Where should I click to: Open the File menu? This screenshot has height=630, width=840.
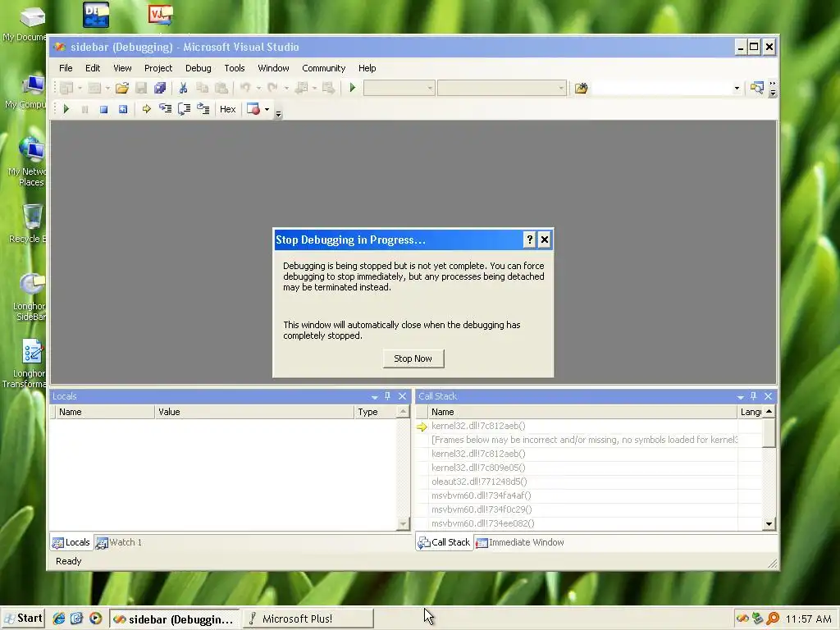click(66, 68)
